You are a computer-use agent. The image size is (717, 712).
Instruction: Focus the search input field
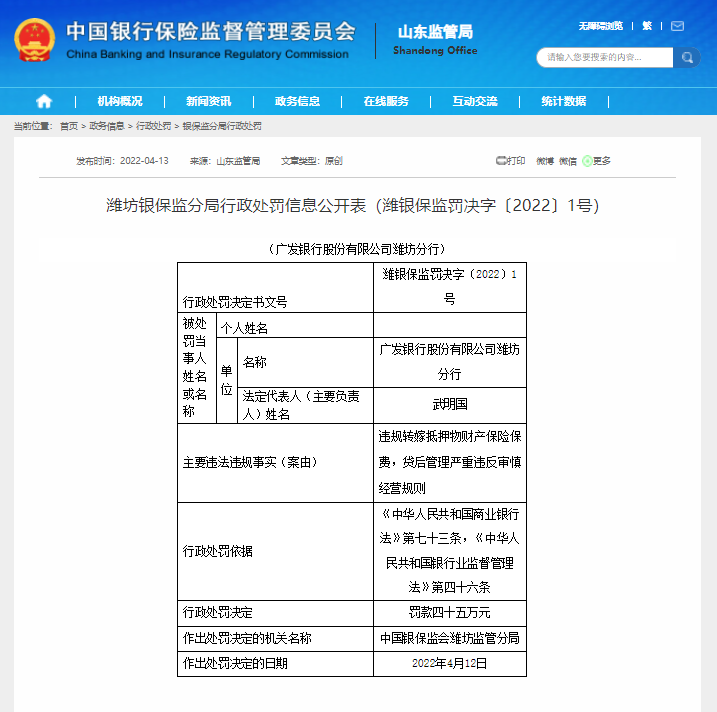[x=605, y=57]
